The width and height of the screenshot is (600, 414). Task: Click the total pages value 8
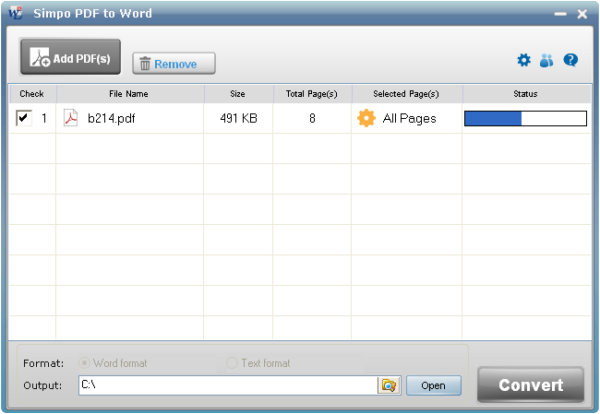[312, 118]
